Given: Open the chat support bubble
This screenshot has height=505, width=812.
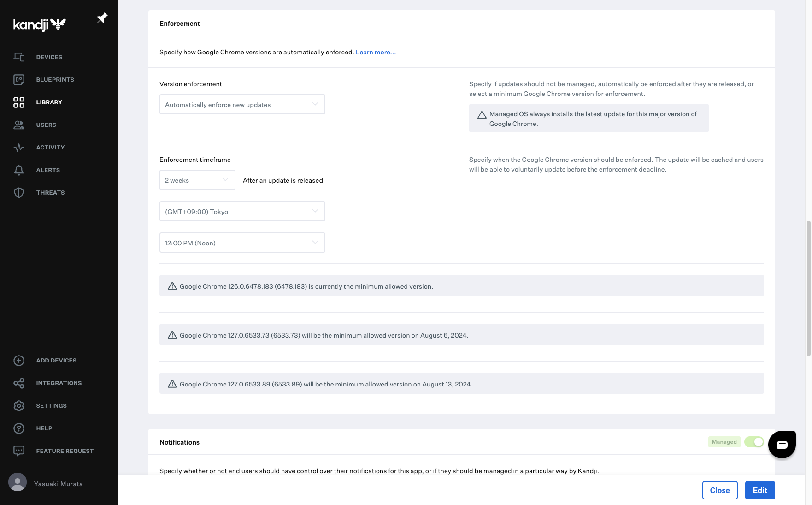Looking at the screenshot, I should coord(782,445).
